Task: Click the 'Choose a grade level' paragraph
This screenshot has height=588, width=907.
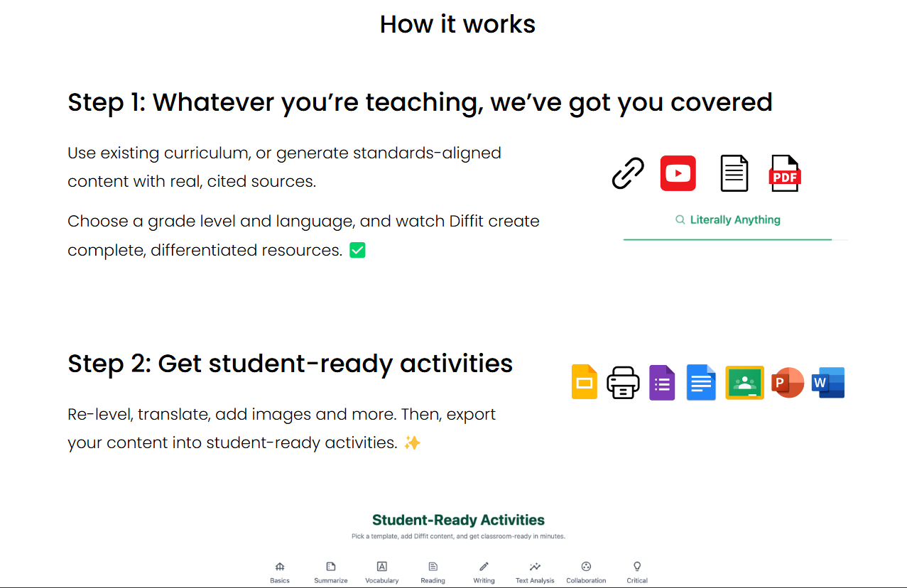Action: (x=303, y=236)
